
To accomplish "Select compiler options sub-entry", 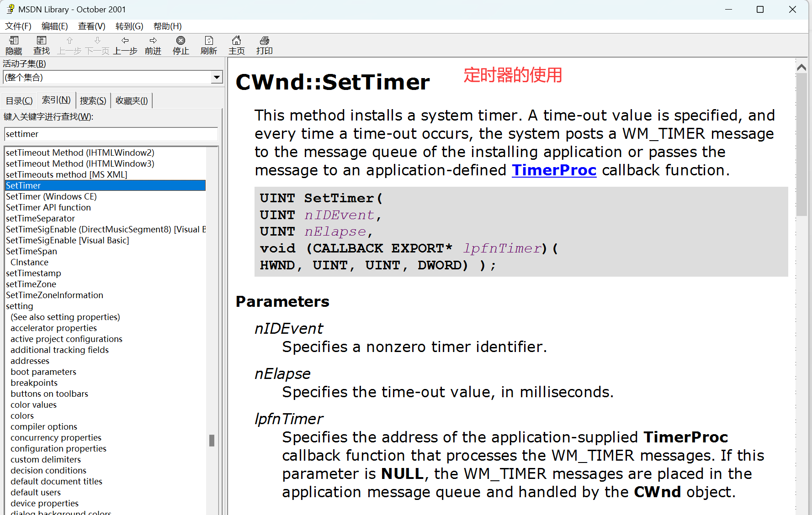I will [44, 426].
